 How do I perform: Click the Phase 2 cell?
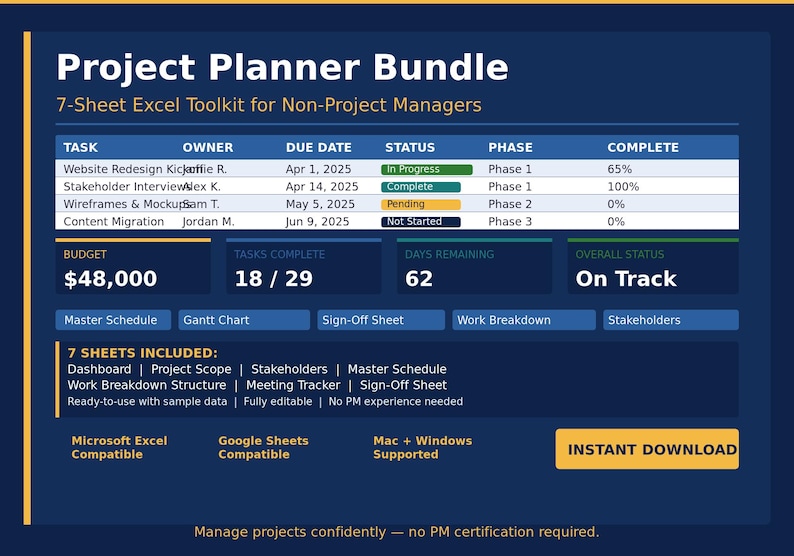(510, 204)
